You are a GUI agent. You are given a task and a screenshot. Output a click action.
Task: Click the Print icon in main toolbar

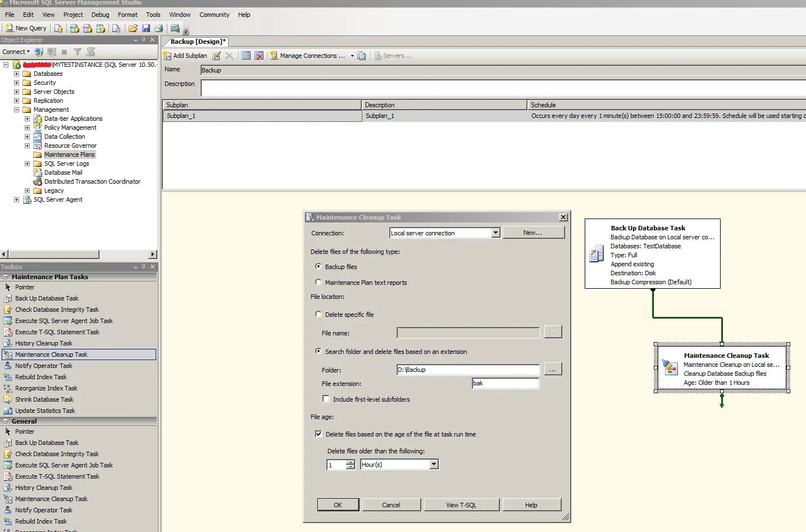click(158, 28)
